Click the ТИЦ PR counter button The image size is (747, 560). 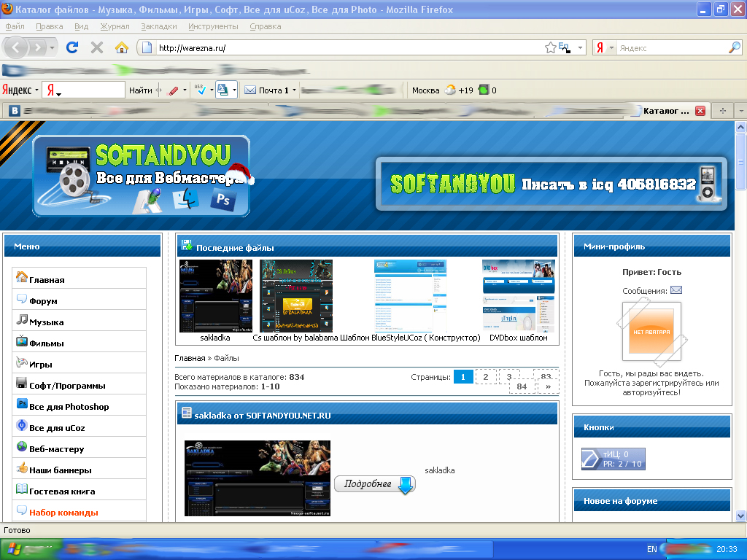pyautogui.click(x=613, y=459)
